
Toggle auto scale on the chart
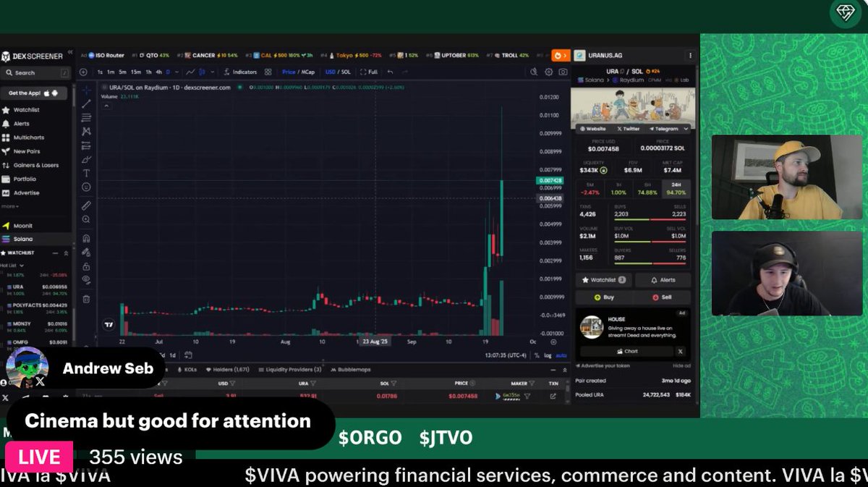coord(561,355)
